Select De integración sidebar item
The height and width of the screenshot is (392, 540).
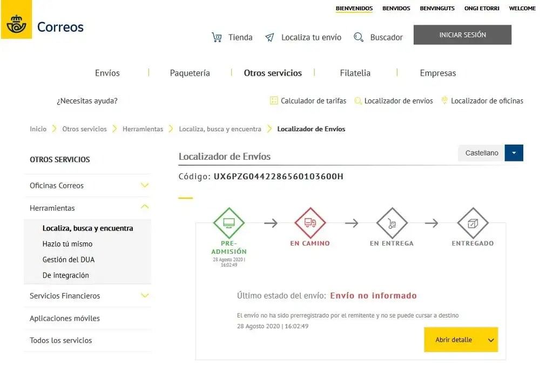coord(66,275)
